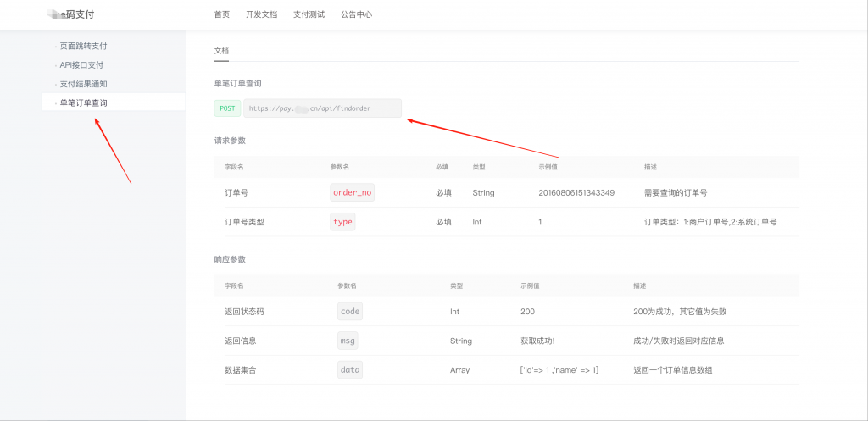
Task: Click the 返回一个订单信息数组 description
Action: tap(672, 370)
